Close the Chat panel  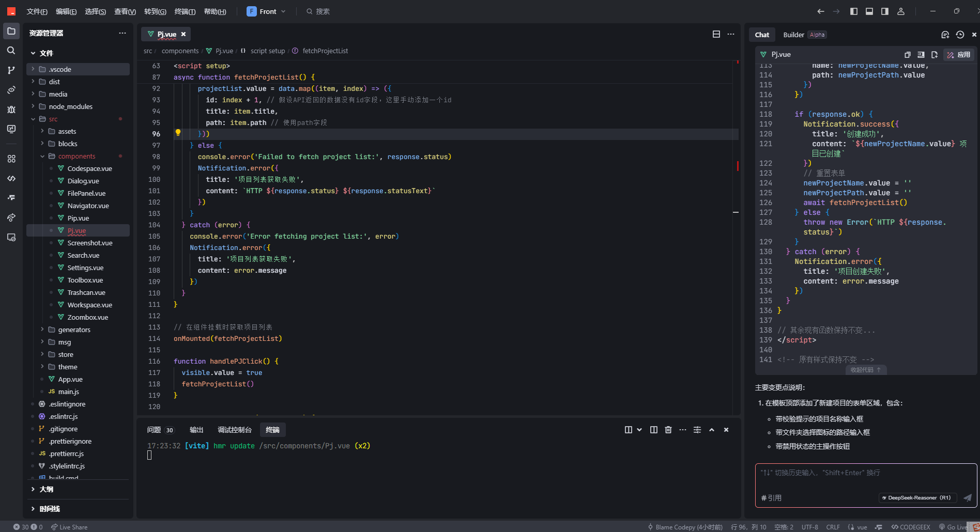[974, 35]
